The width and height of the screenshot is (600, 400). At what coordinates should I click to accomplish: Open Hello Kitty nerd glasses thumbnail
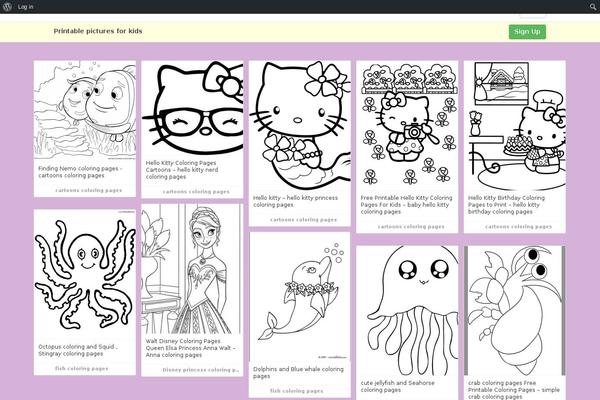[x=192, y=107]
